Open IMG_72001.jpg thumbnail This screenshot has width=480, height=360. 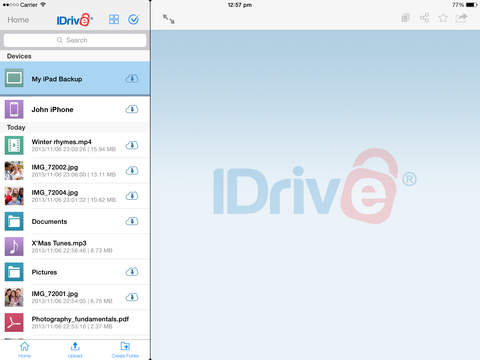[x=14, y=297]
